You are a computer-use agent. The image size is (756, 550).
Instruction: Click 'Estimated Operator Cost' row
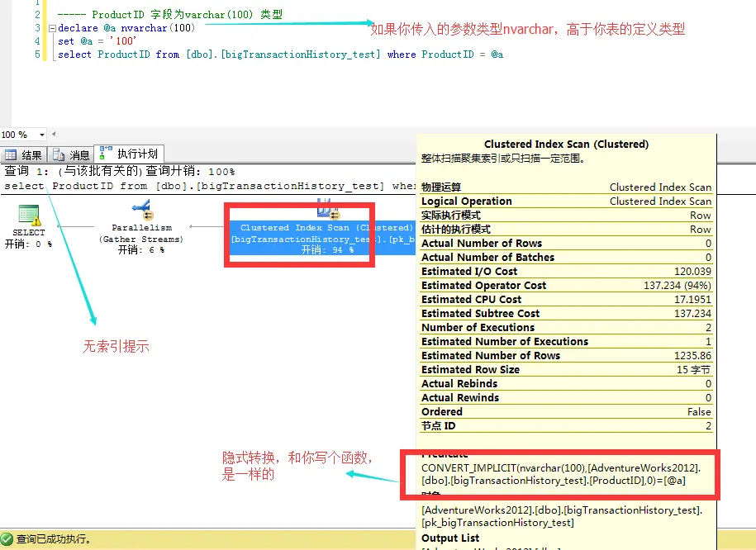566,285
